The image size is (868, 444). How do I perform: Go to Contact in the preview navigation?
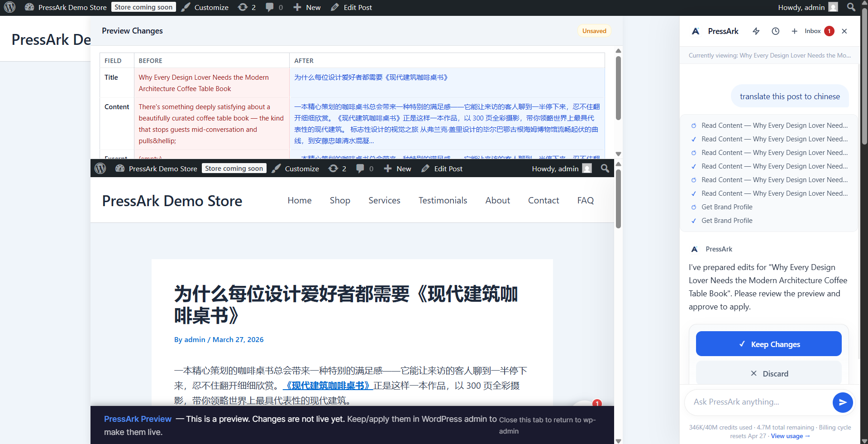[x=544, y=200]
